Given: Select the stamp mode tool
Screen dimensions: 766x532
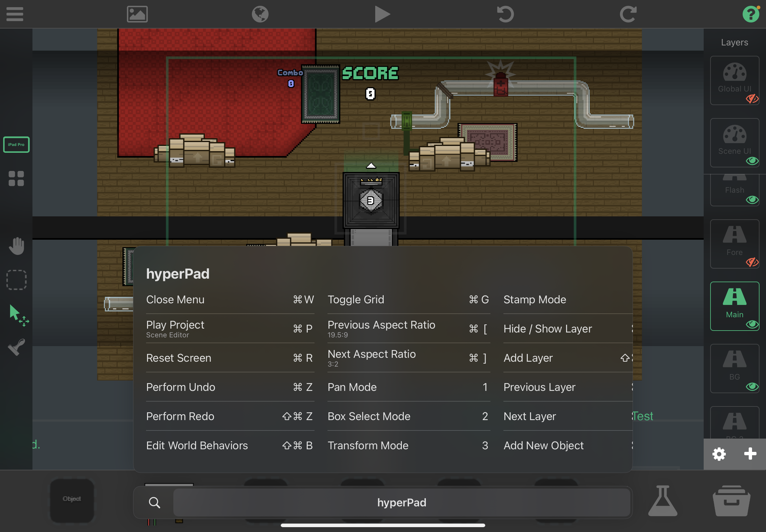Looking at the screenshot, I should click(x=16, y=347).
